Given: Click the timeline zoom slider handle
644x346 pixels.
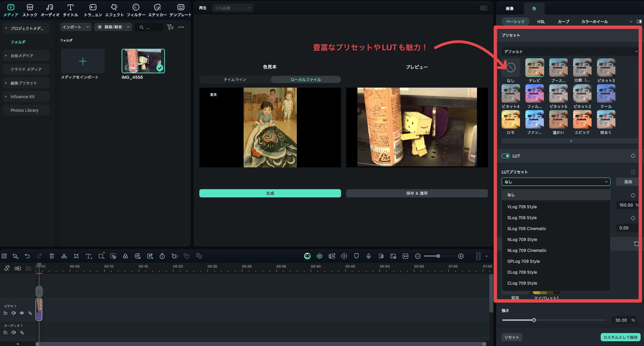Looking at the screenshot, I should [x=438, y=256].
